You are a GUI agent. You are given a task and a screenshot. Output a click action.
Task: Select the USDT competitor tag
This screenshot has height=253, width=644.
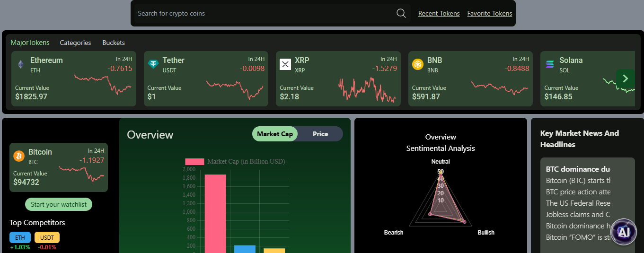(x=47, y=237)
